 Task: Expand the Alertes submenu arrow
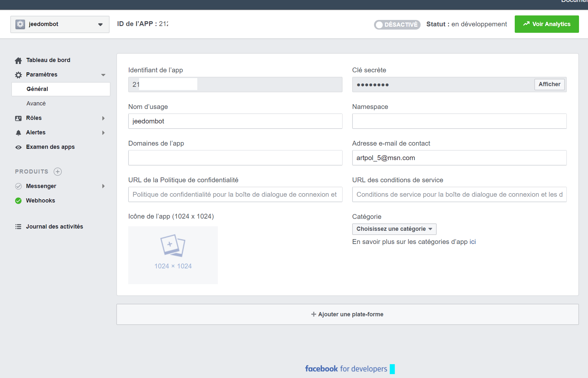(x=103, y=133)
